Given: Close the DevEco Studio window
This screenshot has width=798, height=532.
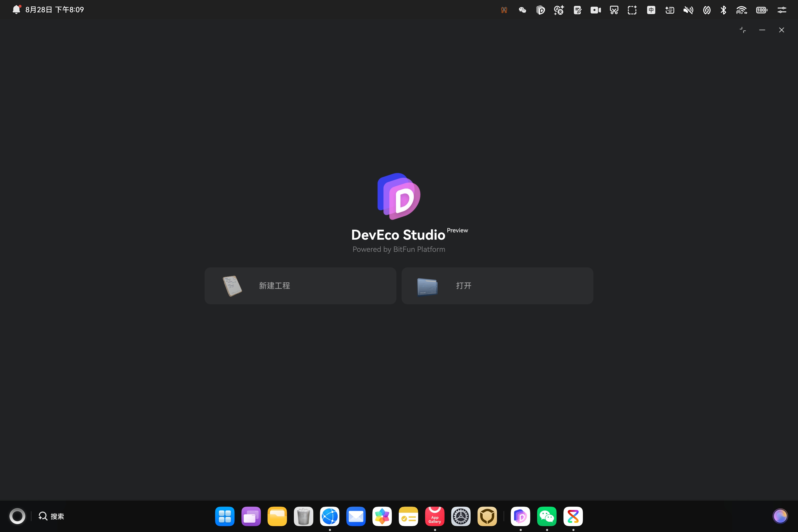Looking at the screenshot, I should pos(781,30).
